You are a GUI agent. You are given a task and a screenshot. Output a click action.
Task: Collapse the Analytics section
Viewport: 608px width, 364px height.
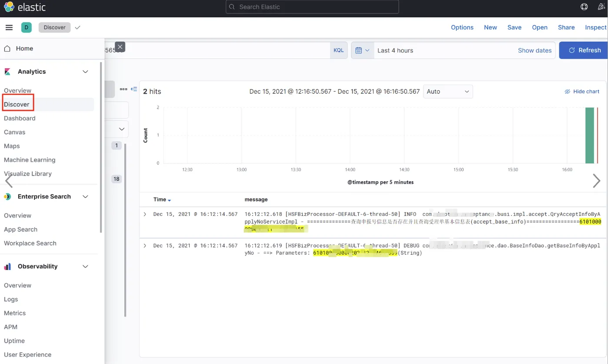(86, 72)
